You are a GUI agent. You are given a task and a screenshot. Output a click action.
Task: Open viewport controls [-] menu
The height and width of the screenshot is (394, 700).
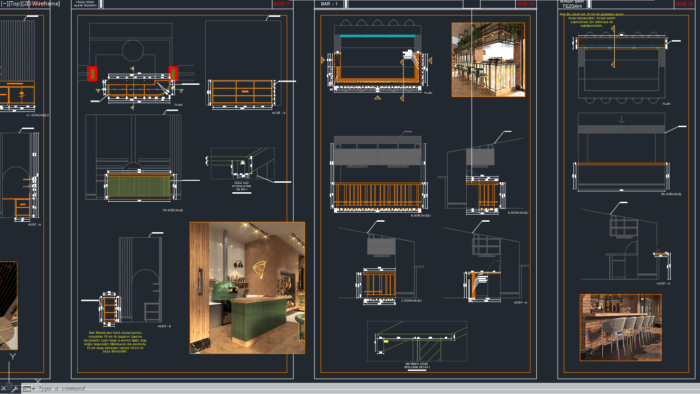click(3, 4)
